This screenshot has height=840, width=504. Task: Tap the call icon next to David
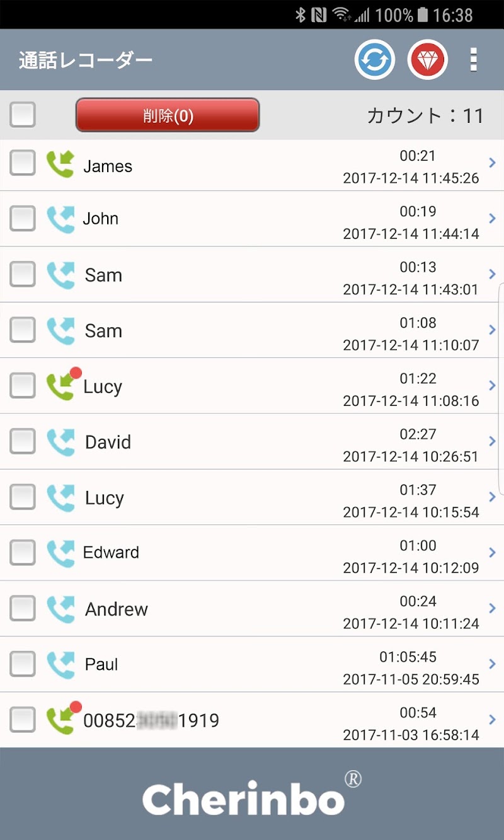pyautogui.click(x=60, y=442)
